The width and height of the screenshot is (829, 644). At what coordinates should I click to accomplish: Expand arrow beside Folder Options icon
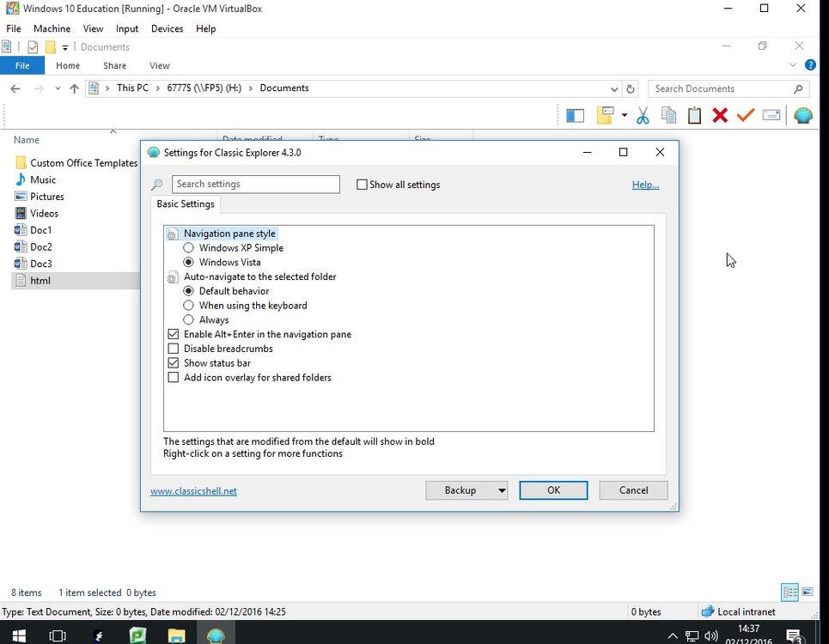tap(624, 115)
